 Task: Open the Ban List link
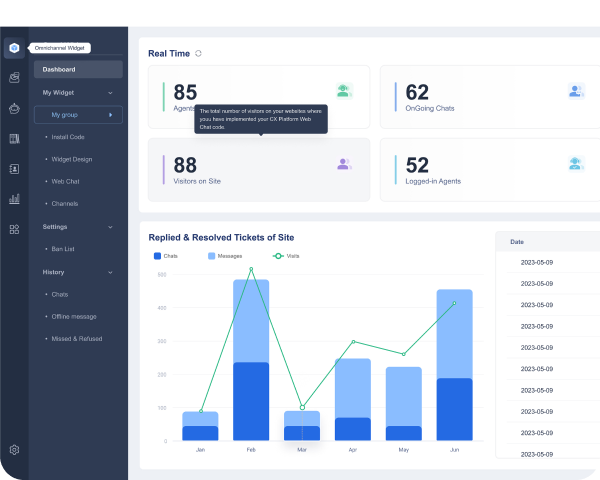(62, 248)
